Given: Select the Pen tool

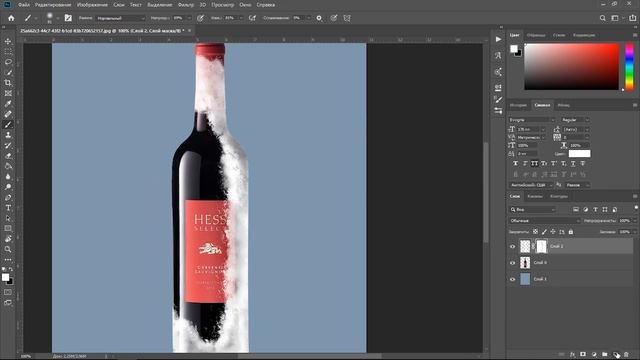Looking at the screenshot, I should pos(8,198).
